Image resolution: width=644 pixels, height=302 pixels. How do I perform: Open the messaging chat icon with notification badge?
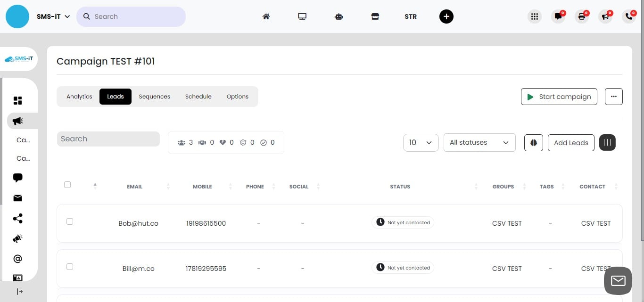coord(558,16)
